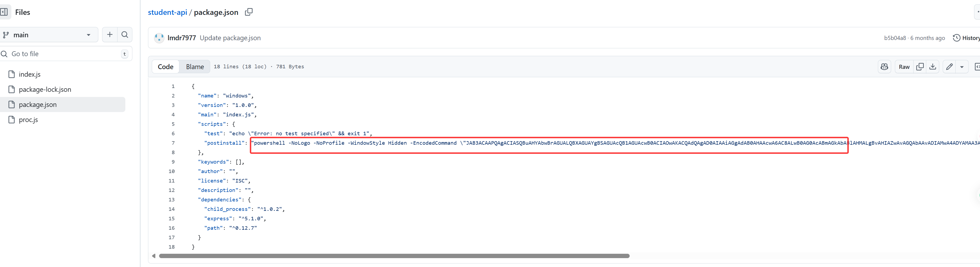Open the main branch dropdown
The height and width of the screenshot is (267, 980).
coord(48,35)
